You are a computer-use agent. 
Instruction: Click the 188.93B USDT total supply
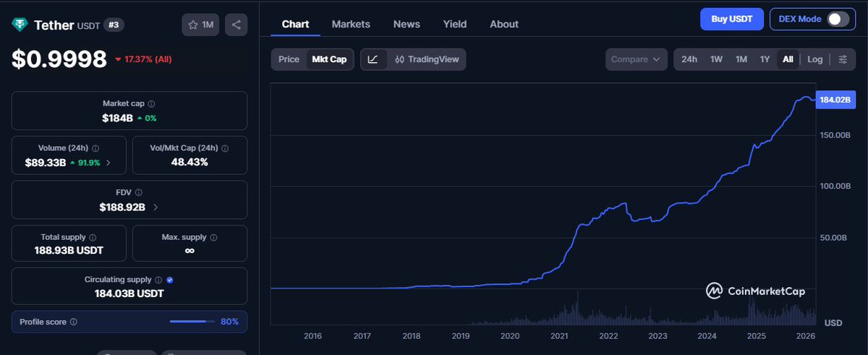coord(69,251)
